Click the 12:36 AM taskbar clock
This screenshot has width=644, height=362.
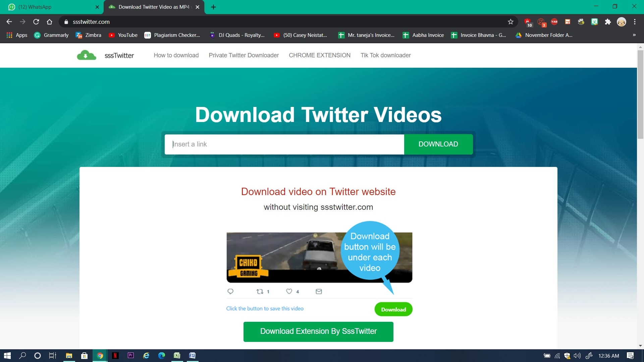(x=608, y=356)
